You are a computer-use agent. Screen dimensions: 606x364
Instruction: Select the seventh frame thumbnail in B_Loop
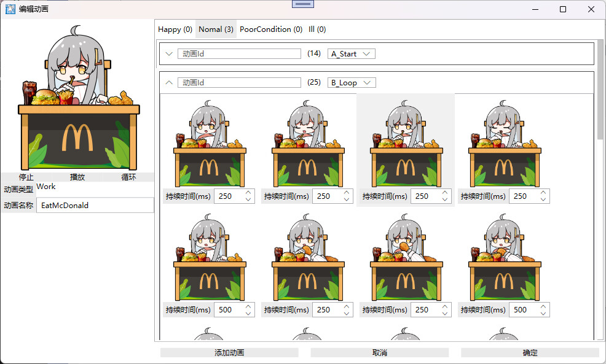[406, 257]
